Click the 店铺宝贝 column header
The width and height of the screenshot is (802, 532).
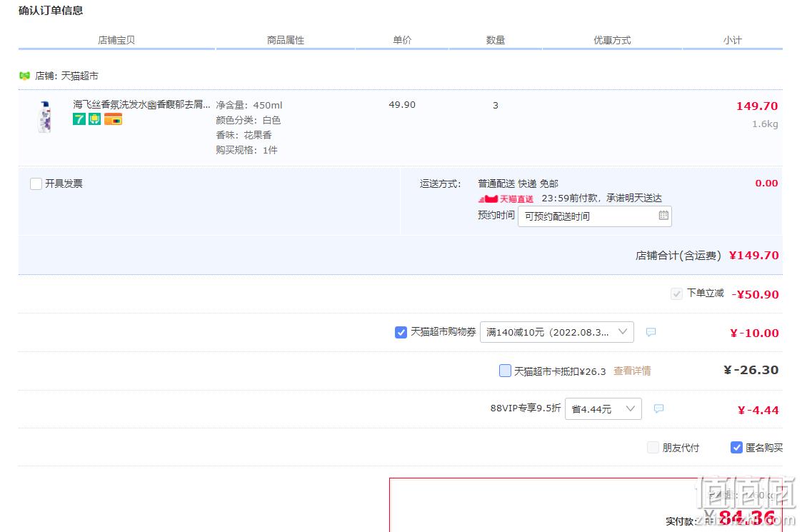pos(116,40)
